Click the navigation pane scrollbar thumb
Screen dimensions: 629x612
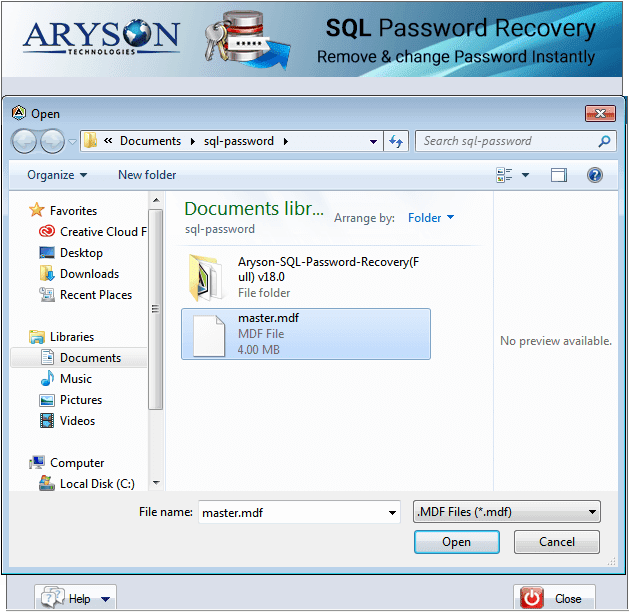(156, 309)
